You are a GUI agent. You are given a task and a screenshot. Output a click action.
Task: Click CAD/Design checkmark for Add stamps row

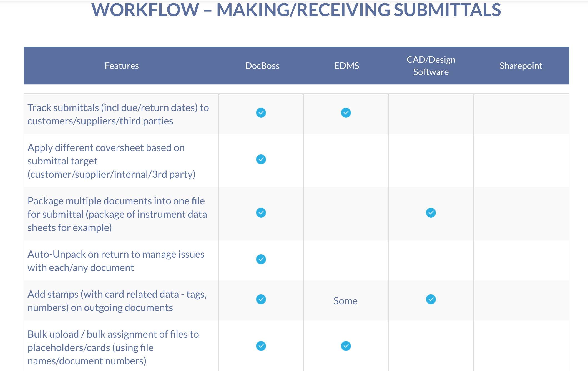tap(431, 299)
